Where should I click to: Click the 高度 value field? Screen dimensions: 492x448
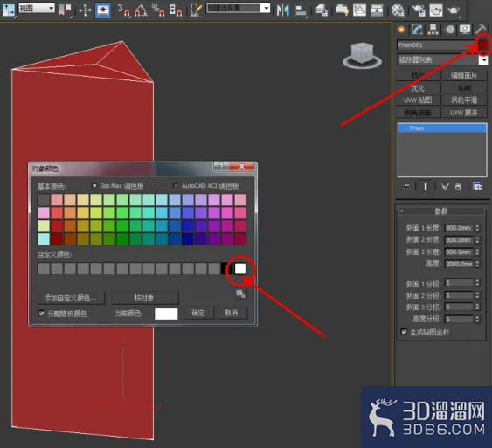coord(459,264)
